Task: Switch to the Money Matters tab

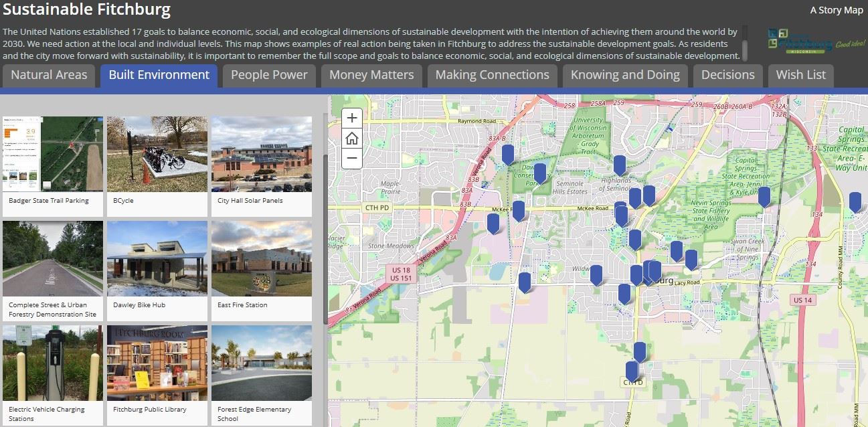Action: pyautogui.click(x=371, y=75)
